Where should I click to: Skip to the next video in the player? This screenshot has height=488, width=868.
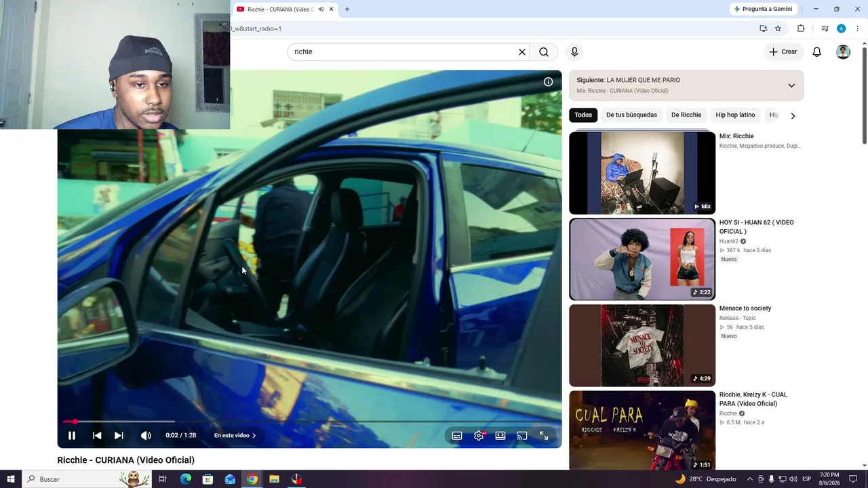(x=119, y=436)
